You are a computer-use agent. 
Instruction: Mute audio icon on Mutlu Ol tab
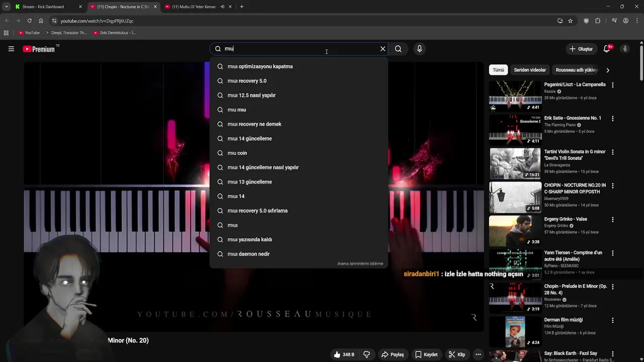[222, 7]
